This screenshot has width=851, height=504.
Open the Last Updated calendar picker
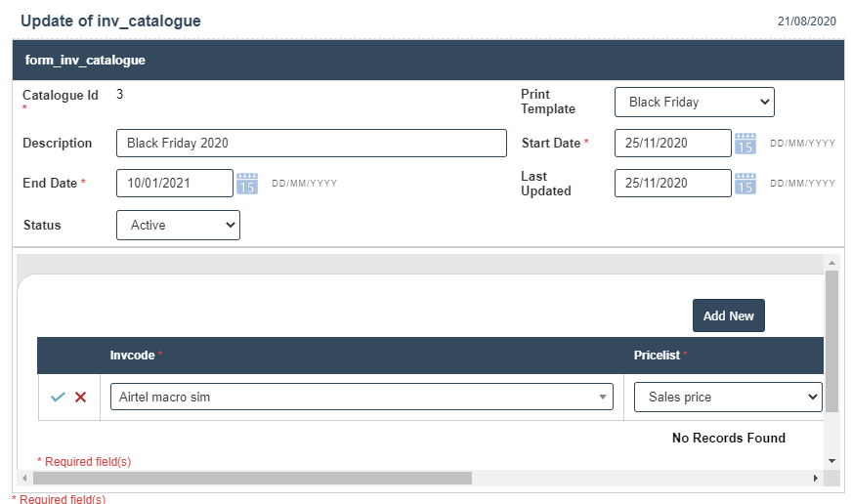(745, 183)
